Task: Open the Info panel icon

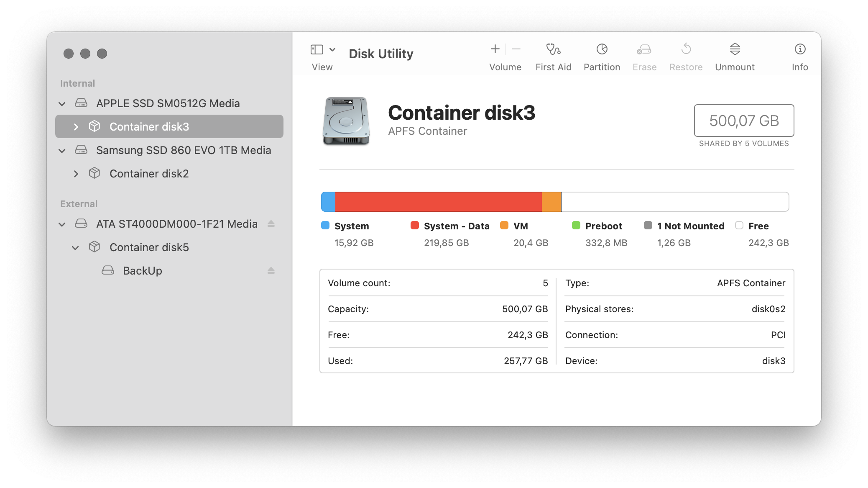Action: [x=799, y=49]
